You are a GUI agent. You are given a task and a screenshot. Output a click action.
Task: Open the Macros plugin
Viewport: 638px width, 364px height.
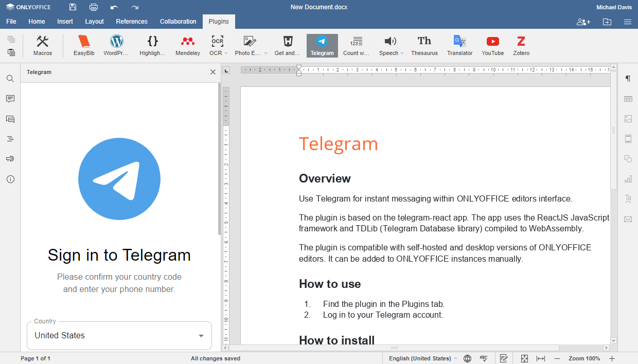click(x=43, y=46)
